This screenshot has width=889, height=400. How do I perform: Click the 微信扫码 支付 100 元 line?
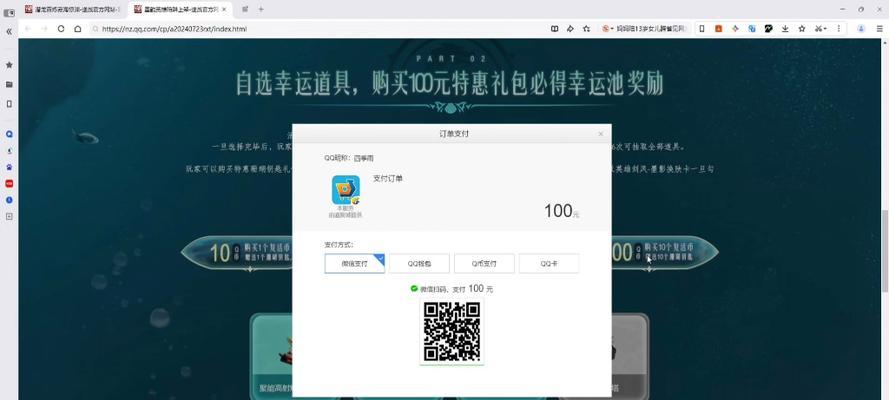click(452, 289)
